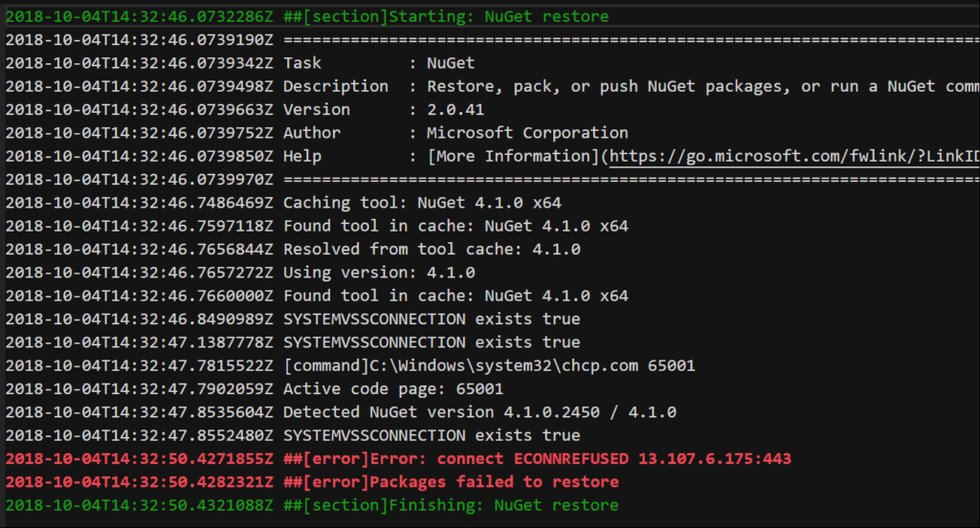Click the first equals-sign separator line
This screenshot has height=528, width=980.
[x=493, y=40]
